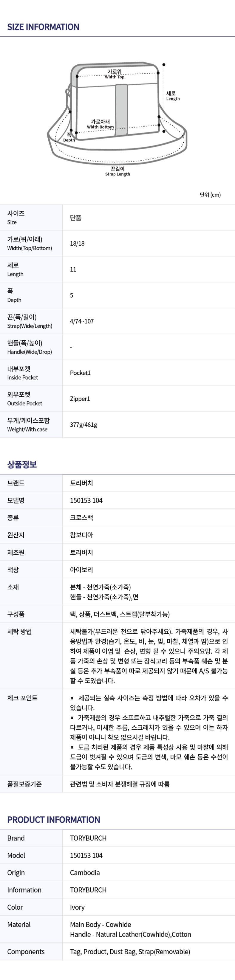Click the weight value 377g/461g

84,424
